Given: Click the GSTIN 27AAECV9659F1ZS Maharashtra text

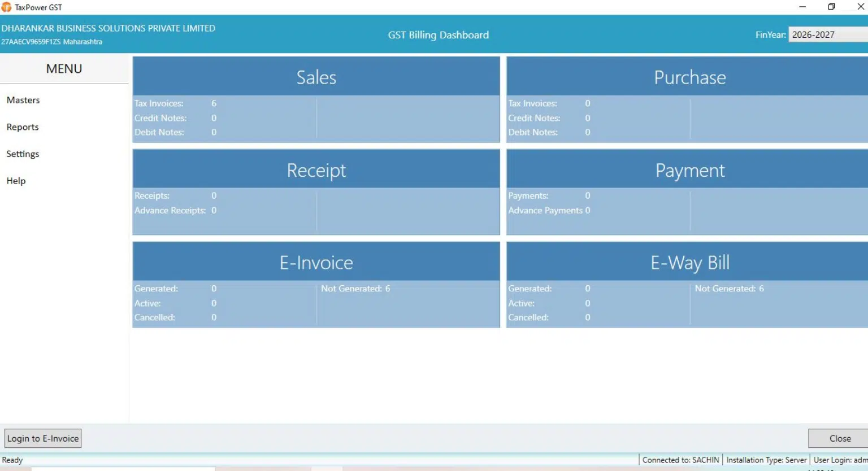Looking at the screenshot, I should (51, 42).
